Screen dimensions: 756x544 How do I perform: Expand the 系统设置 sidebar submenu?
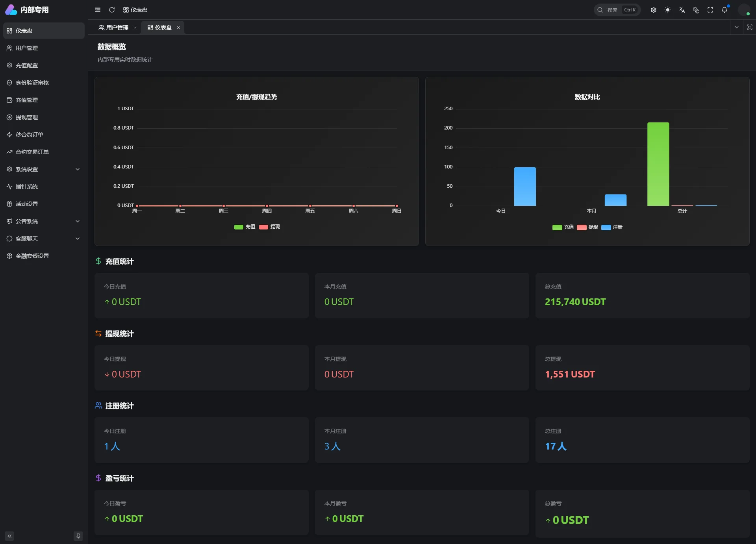click(x=43, y=169)
